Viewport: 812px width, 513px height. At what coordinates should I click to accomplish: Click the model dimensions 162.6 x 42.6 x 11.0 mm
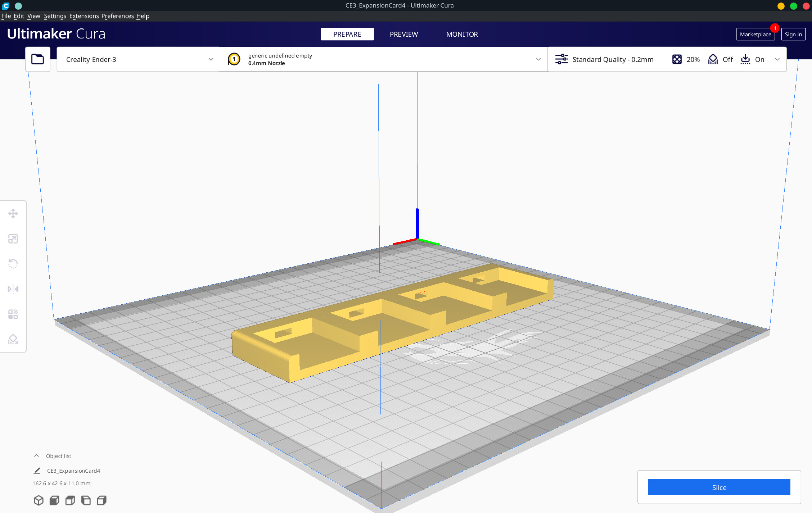61,483
